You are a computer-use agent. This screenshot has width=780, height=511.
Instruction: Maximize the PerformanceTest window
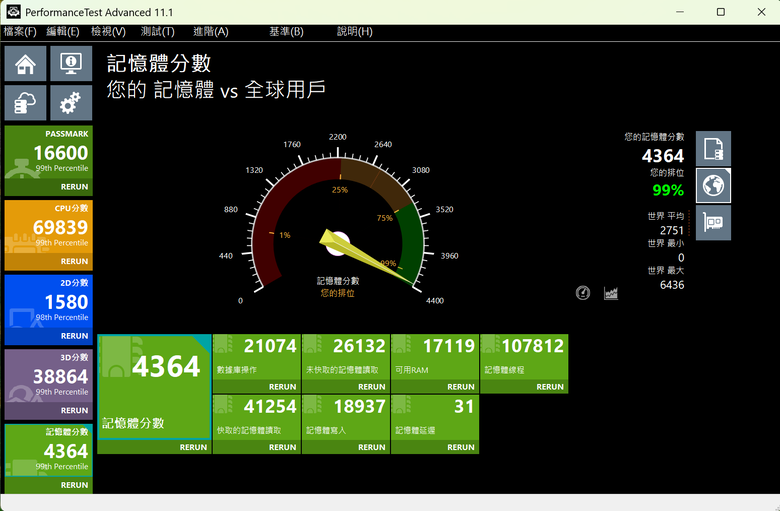(x=720, y=12)
